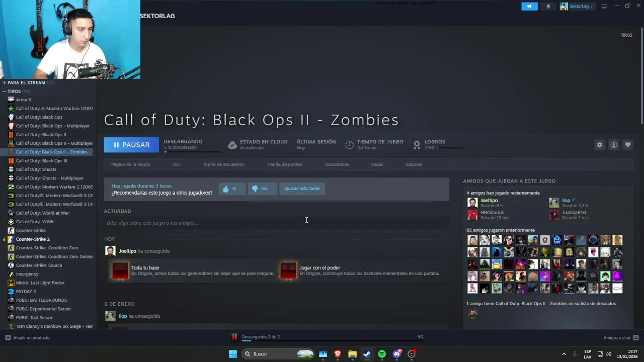This screenshot has width=644, height=362.
Task: Open the Steam announcements megaphone button
Action: (x=529, y=6)
